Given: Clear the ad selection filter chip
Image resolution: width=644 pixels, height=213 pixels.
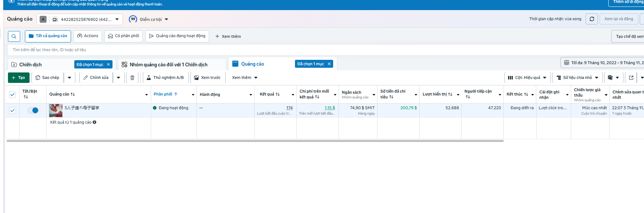Looking at the screenshot, I should point(329,64).
